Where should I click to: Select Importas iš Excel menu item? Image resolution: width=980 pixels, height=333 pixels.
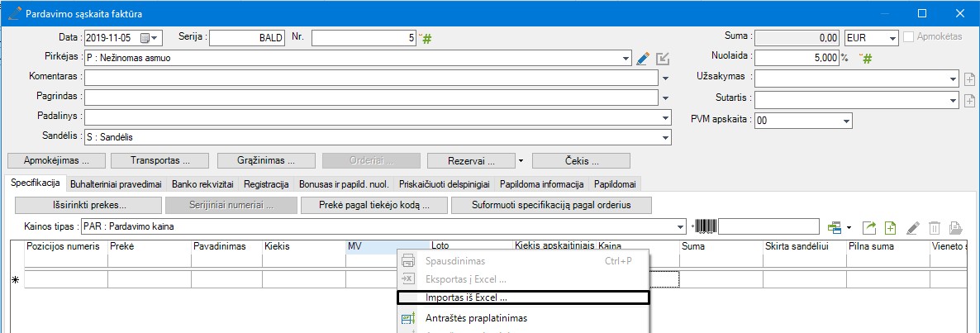tap(524, 297)
